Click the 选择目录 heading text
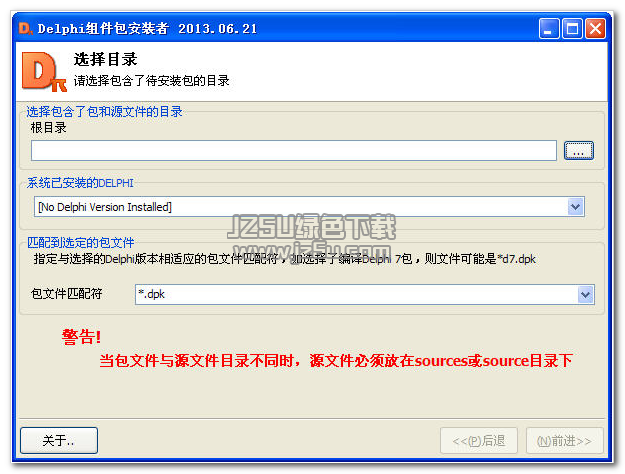 click(105, 59)
